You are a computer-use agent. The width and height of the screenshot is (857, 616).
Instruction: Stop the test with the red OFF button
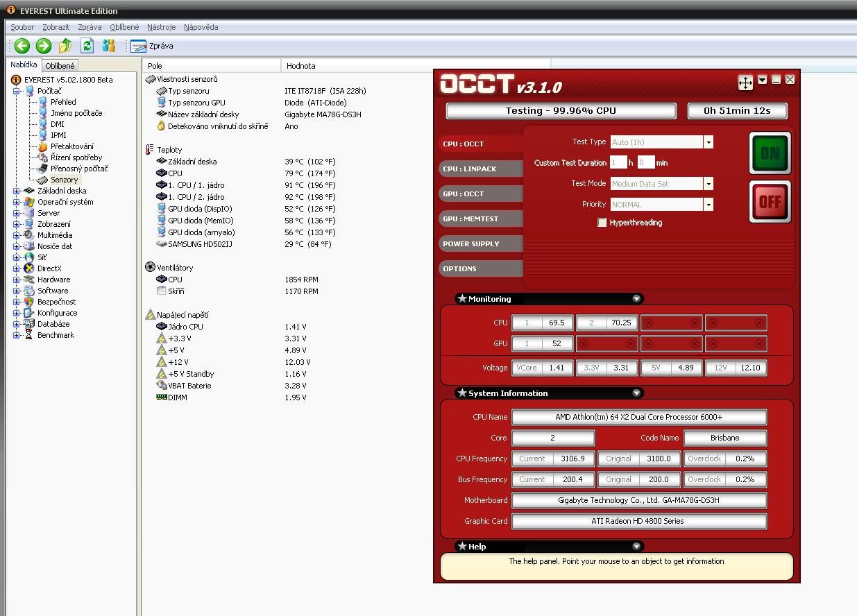(x=770, y=202)
